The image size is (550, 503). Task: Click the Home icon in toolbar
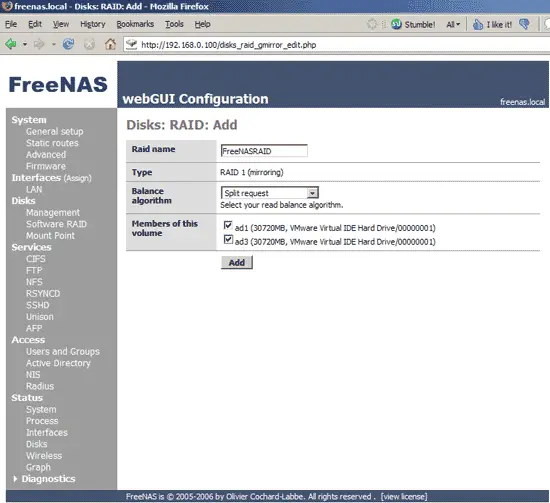tap(110, 44)
